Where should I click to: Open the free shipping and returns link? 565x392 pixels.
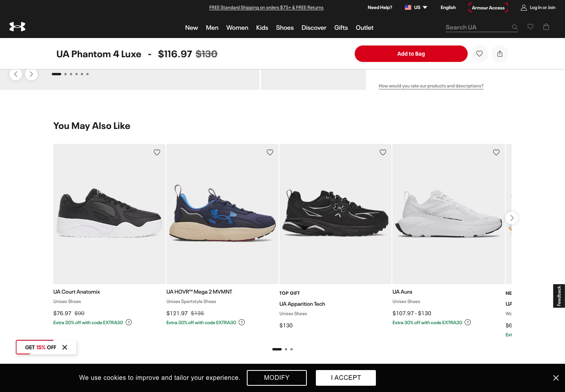[x=266, y=7]
